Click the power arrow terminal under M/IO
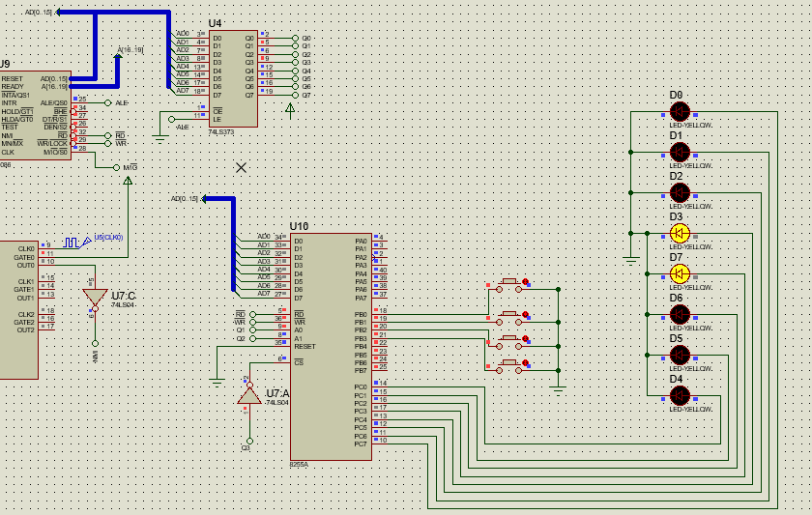 [128, 181]
